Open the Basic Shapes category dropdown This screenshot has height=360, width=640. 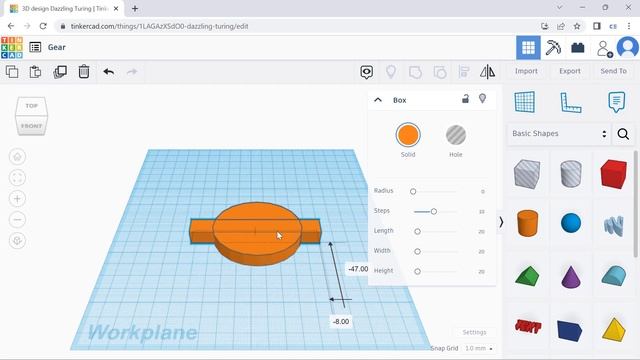(x=559, y=134)
